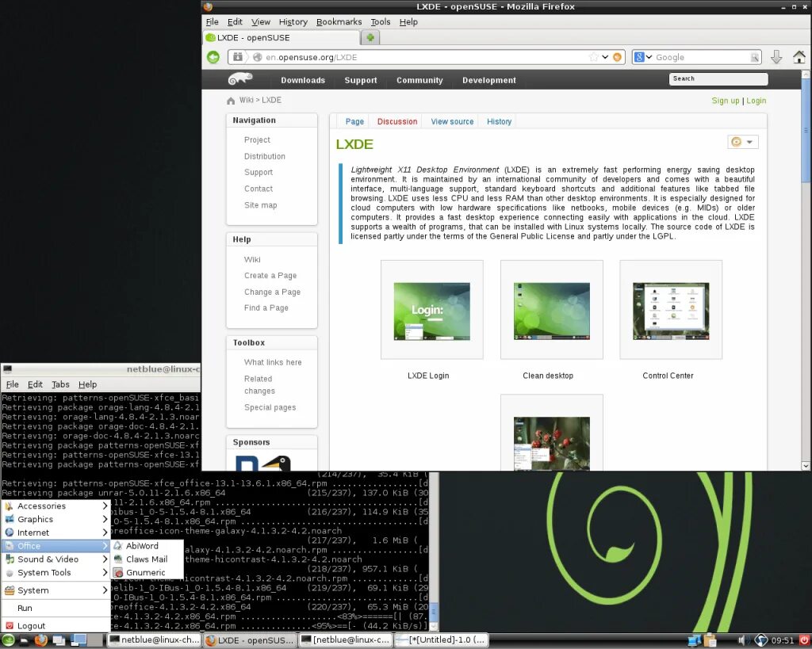Launch Firefox from the panel launcher
Viewport: 812px width, 649px height.
point(41,640)
